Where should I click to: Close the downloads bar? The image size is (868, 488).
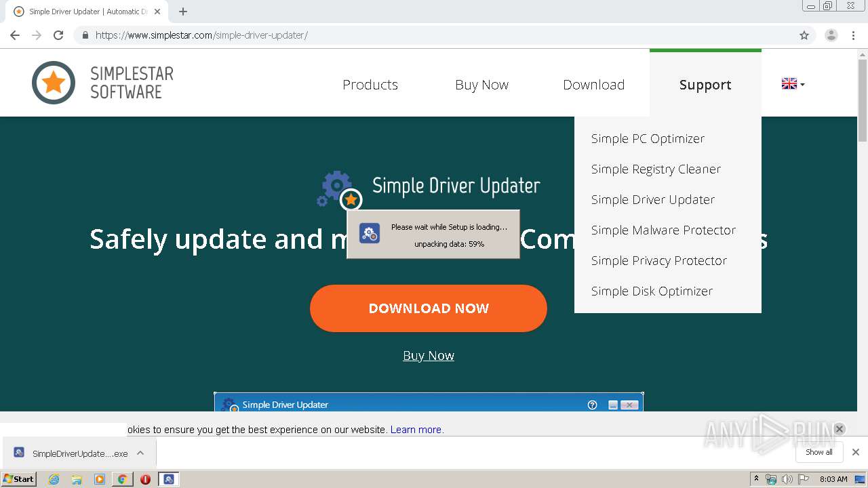856,452
